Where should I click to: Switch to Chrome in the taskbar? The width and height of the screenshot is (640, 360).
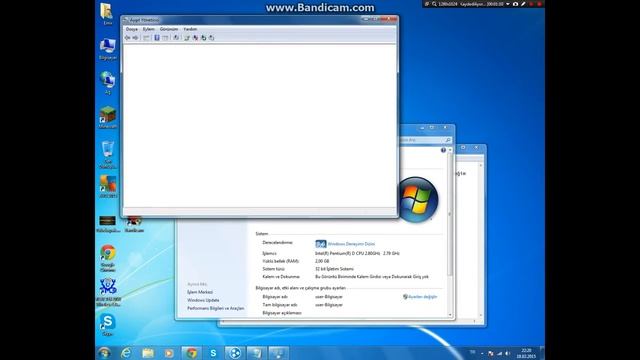click(x=191, y=353)
